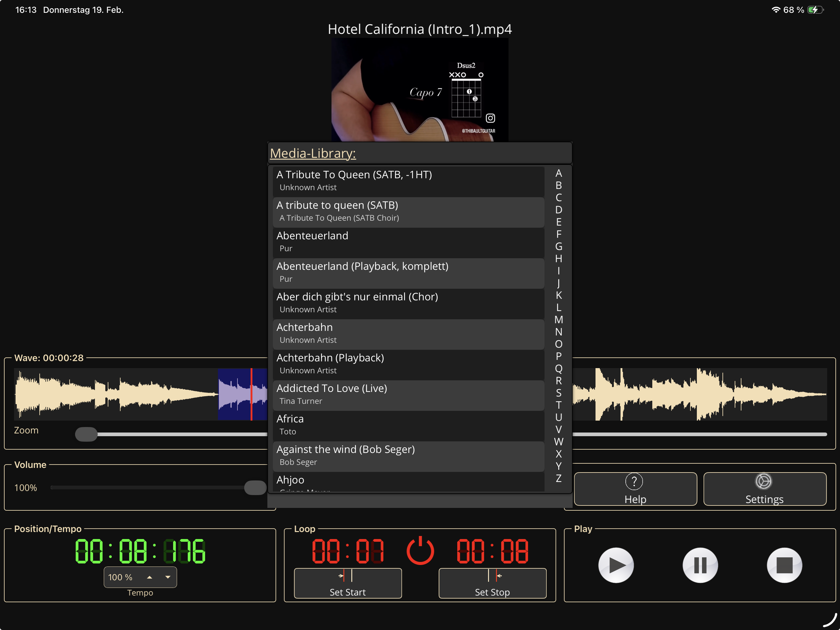Click the Set Stop loop marker button
Viewport: 840px width, 630px height.
click(492, 583)
